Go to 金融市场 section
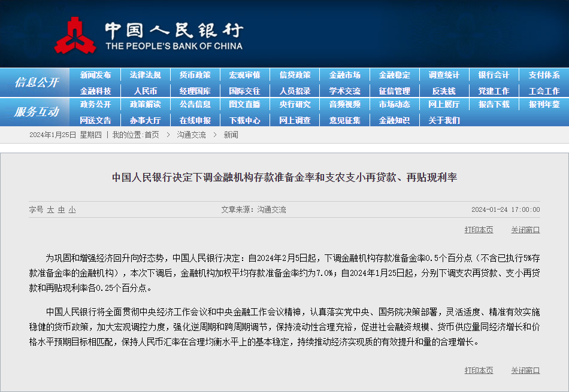Image resolution: width=569 pixels, height=392 pixels. pos(344,75)
